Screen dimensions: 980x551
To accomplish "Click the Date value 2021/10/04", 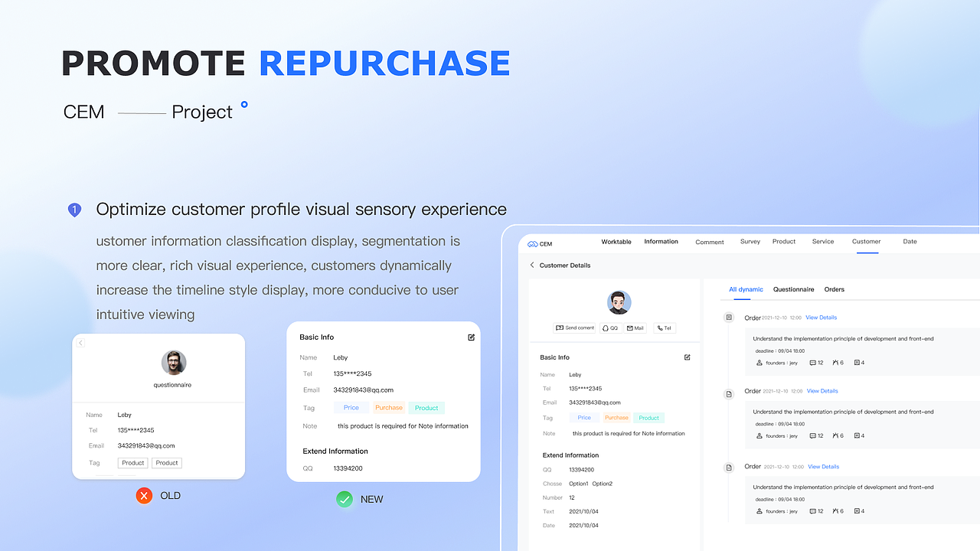I will pos(583,526).
